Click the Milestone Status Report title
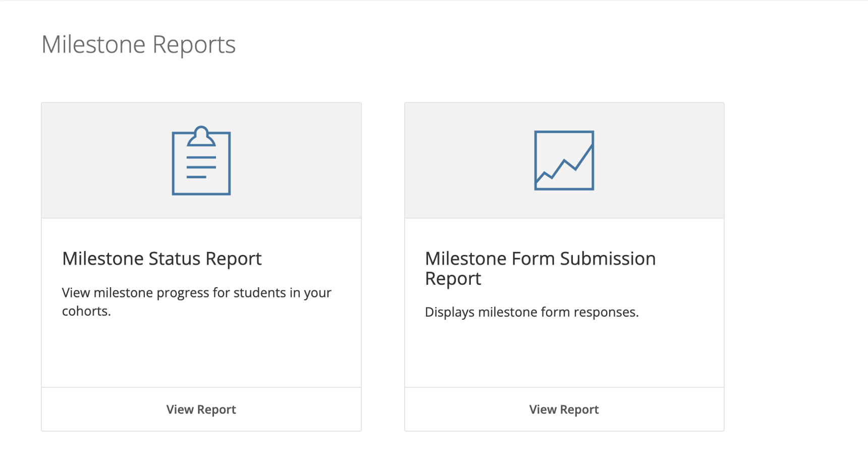This screenshot has height=464, width=868. [161, 259]
